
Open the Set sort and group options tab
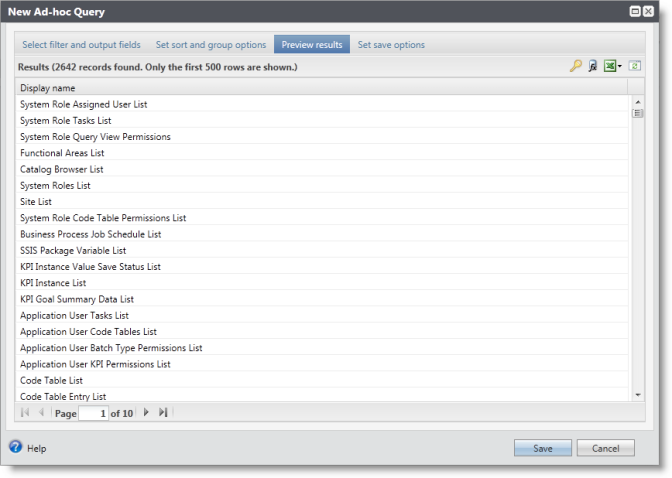(x=211, y=45)
